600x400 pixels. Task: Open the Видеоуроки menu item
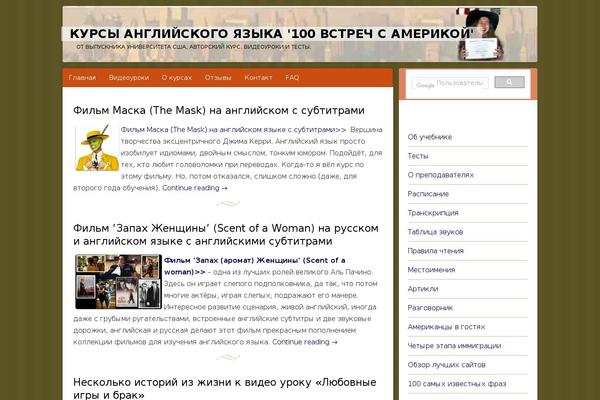point(129,78)
